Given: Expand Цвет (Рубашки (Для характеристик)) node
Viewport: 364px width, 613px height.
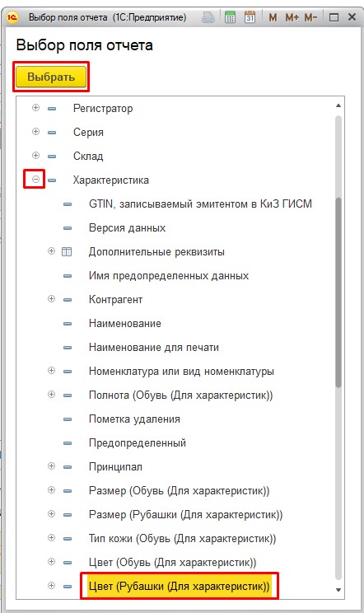Looking at the screenshot, I should click(51, 585).
